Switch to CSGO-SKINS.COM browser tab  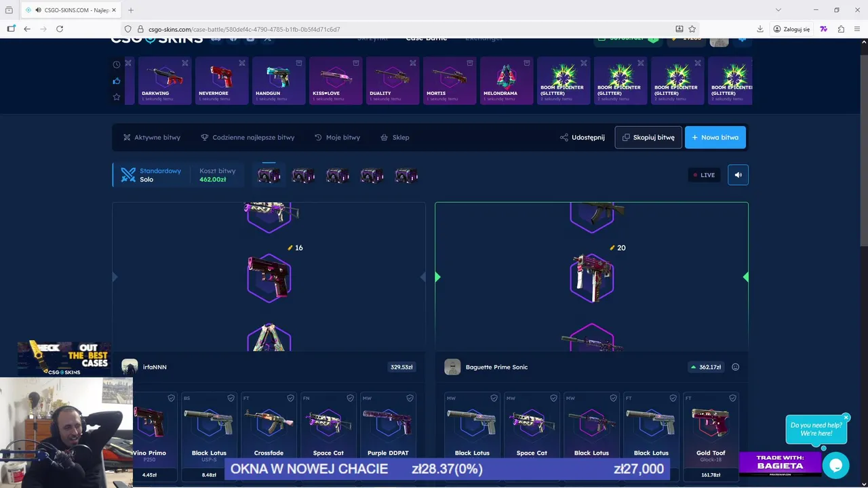pyautogui.click(x=71, y=10)
